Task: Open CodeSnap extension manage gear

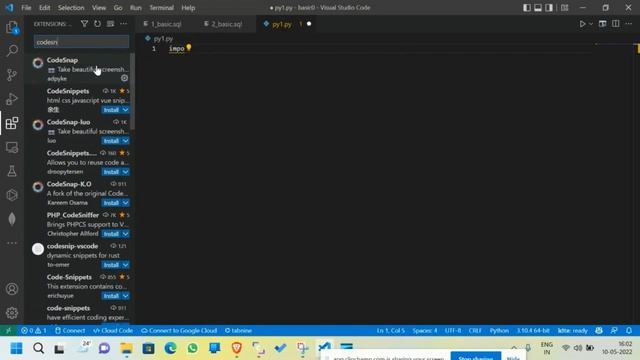Action: coord(124,78)
